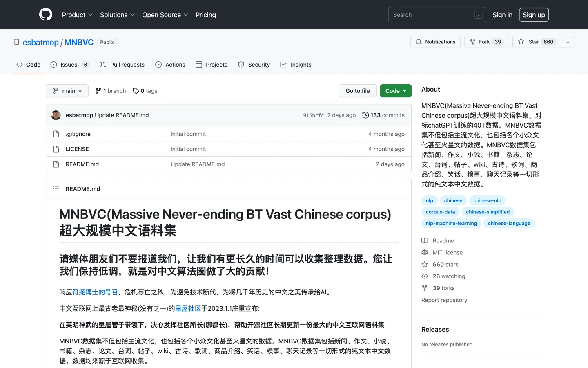Open the .gitignore file
Image resolution: width=588 pixels, height=368 pixels.
click(78, 134)
